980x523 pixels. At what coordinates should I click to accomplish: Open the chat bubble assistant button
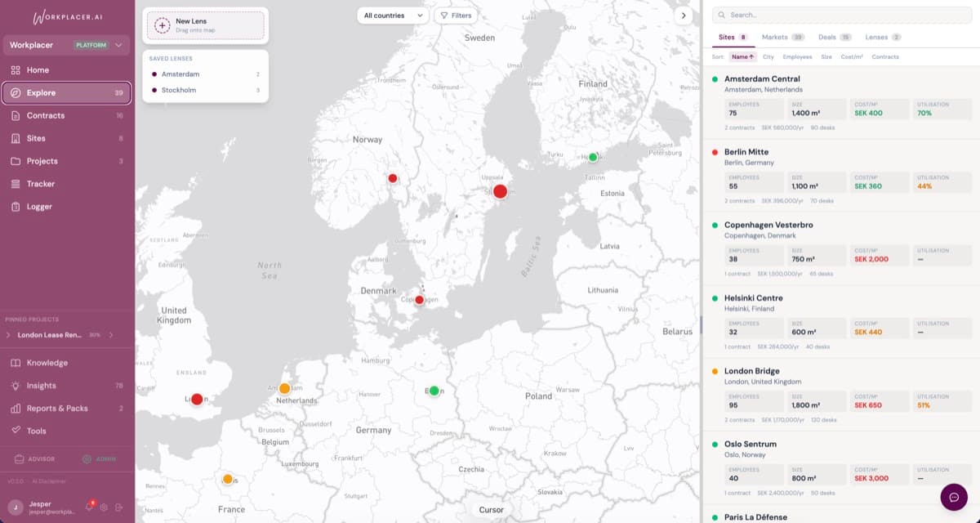pos(954,497)
